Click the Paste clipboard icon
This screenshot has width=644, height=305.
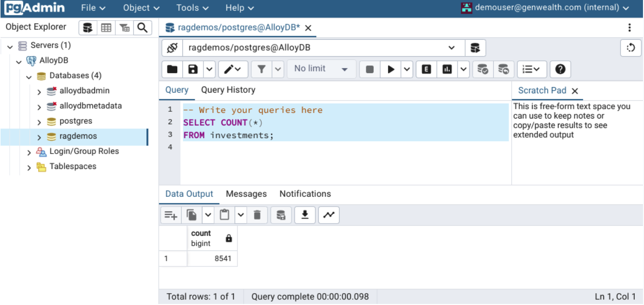pyautogui.click(x=224, y=215)
